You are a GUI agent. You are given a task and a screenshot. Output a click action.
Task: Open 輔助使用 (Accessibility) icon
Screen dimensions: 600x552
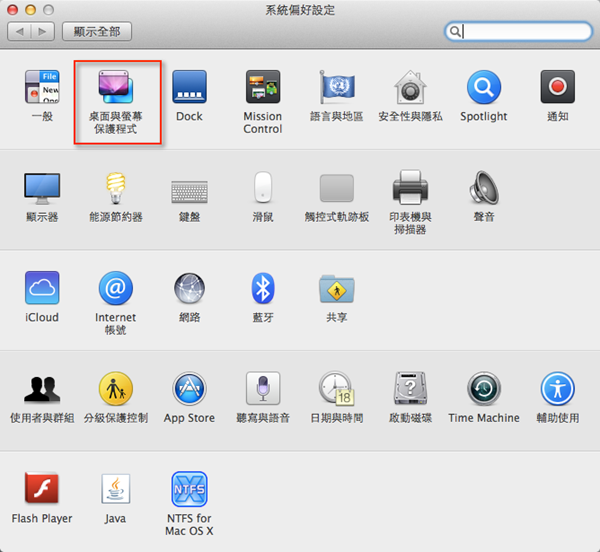pyautogui.click(x=558, y=389)
